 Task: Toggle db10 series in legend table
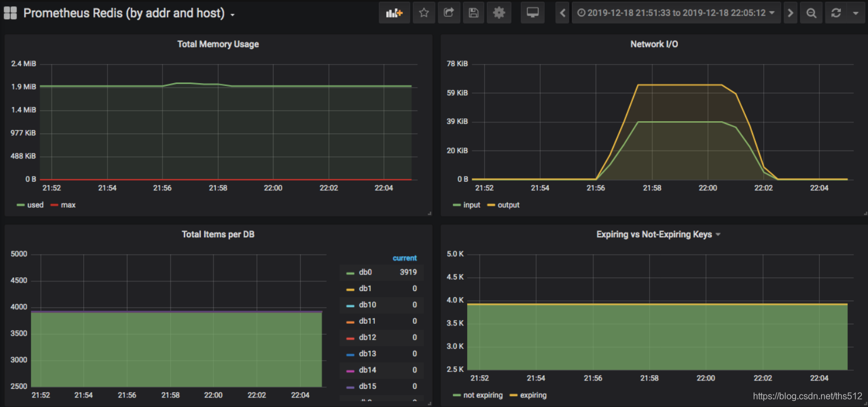[367, 305]
